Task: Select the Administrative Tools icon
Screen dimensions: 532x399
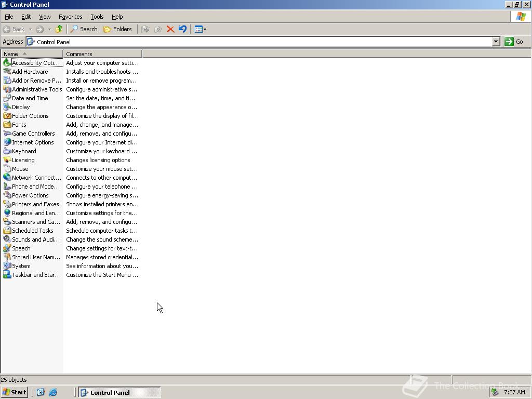Action: click(x=7, y=89)
